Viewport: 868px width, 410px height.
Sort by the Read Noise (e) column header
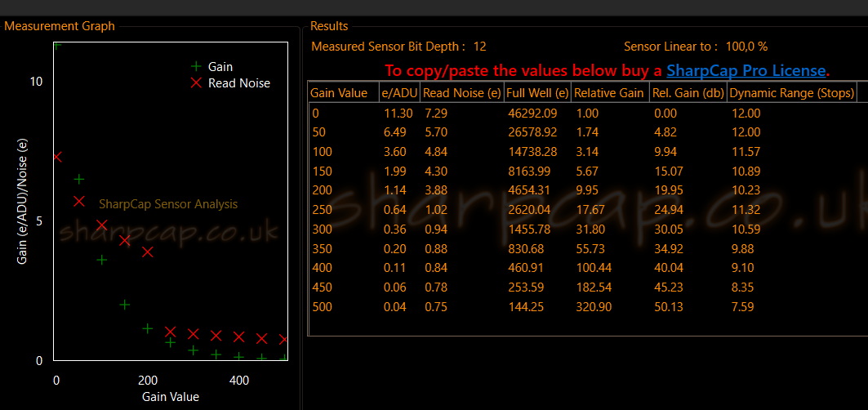(461, 93)
